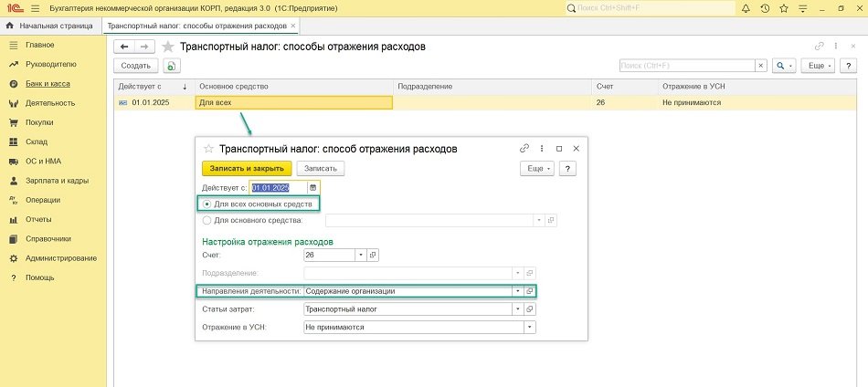Click the Начальная страница home tab
Screen dimensions: 868x387
pos(51,26)
